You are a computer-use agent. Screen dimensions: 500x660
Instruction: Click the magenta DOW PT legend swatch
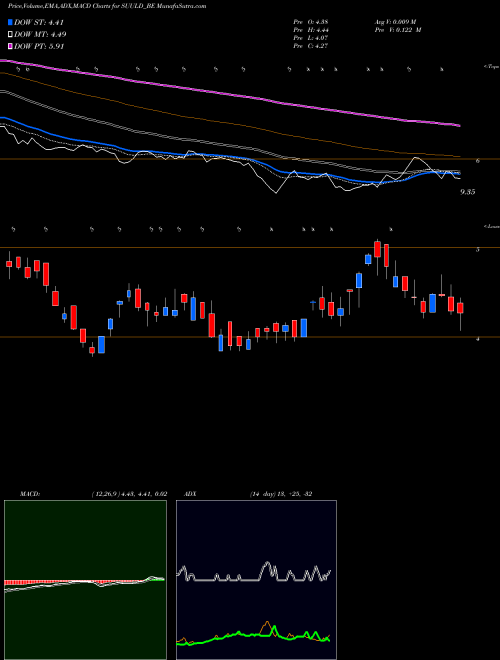click(11, 46)
